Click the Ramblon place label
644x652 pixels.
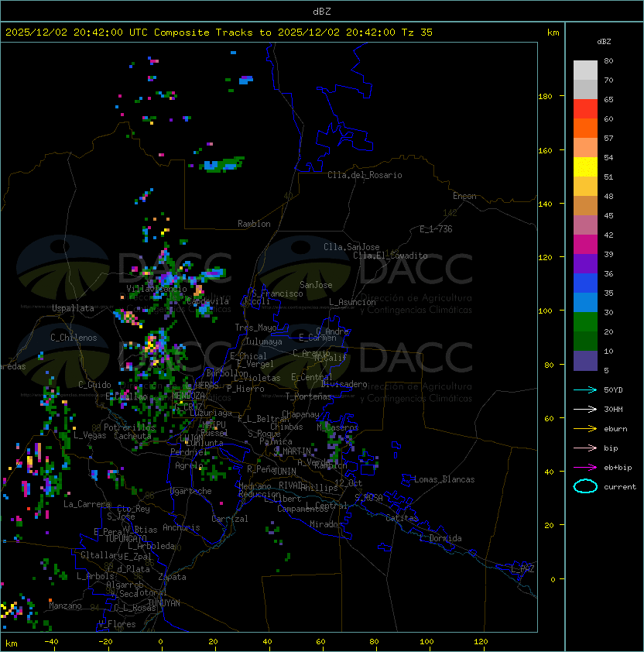coord(254,224)
